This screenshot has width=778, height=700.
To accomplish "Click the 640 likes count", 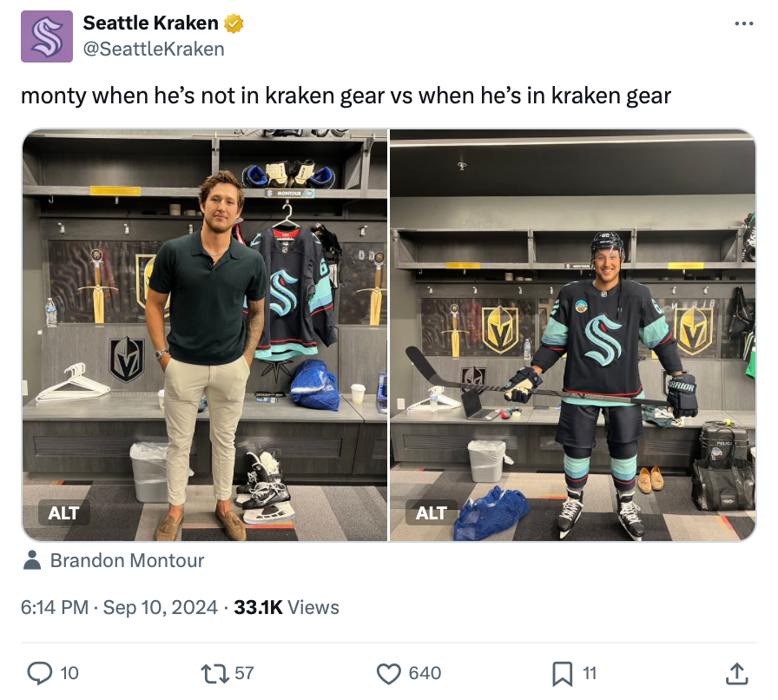I will [x=425, y=673].
